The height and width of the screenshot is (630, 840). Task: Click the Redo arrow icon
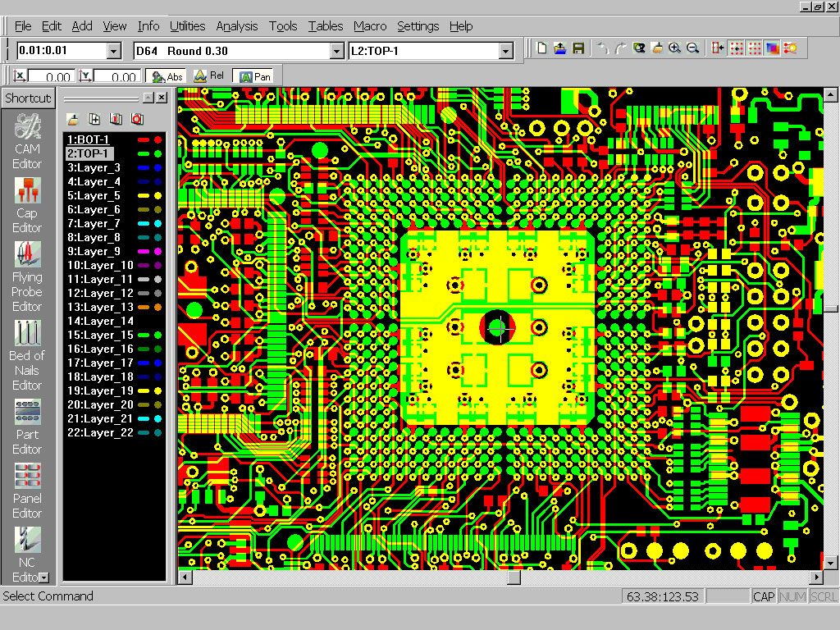point(621,48)
